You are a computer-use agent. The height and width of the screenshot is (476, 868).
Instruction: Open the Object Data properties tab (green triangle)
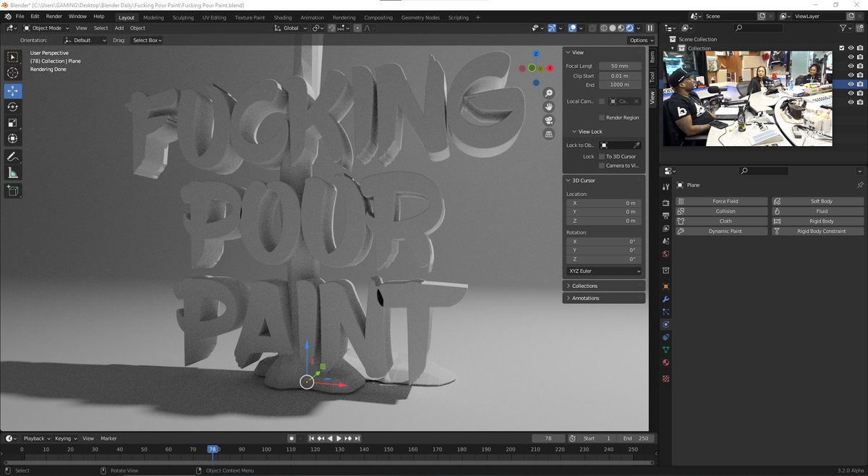click(x=666, y=350)
